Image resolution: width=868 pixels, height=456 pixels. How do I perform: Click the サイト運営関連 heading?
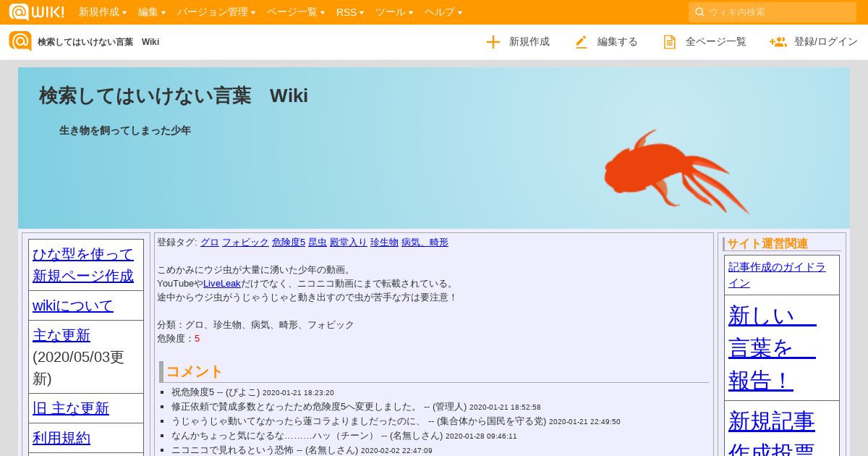pos(767,244)
